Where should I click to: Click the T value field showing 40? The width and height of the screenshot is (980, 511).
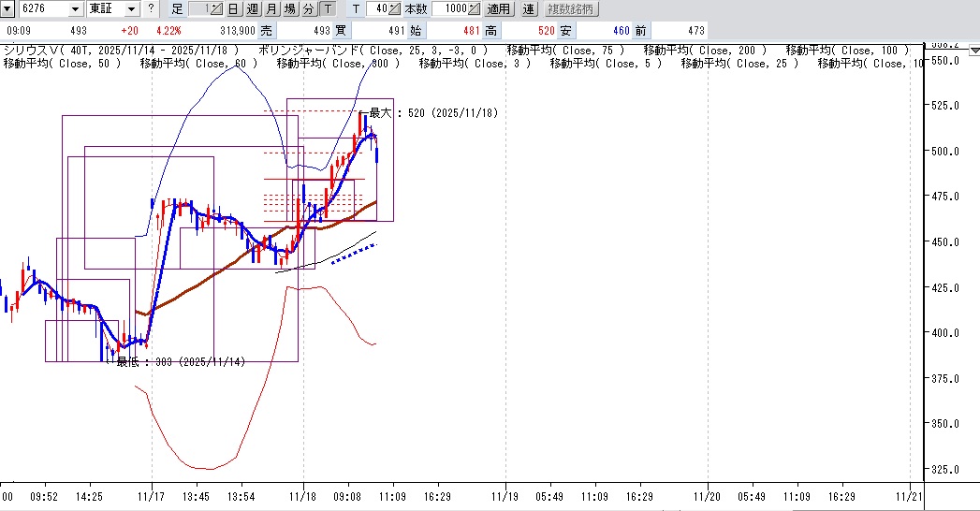[377, 8]
